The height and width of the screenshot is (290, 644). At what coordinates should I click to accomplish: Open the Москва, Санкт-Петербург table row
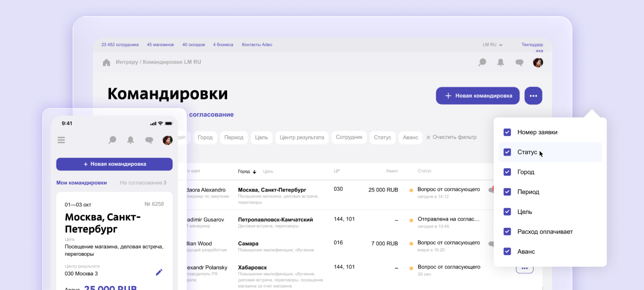(x=363, y=196)
